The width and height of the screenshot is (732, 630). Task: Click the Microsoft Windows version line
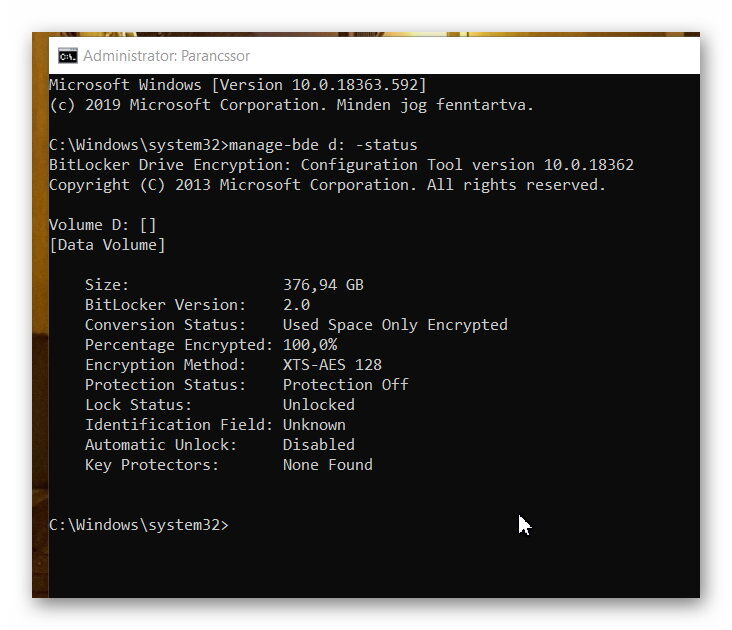(x=238, y=85)
